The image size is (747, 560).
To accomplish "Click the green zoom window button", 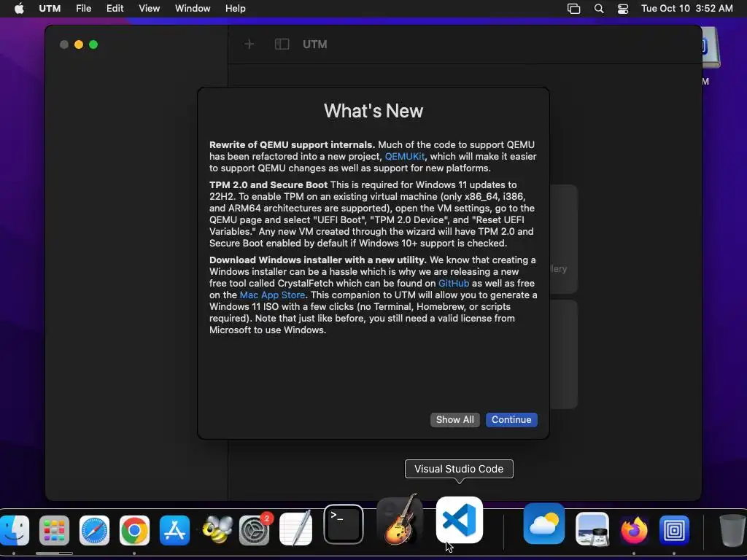I will [x=93, y=44].
